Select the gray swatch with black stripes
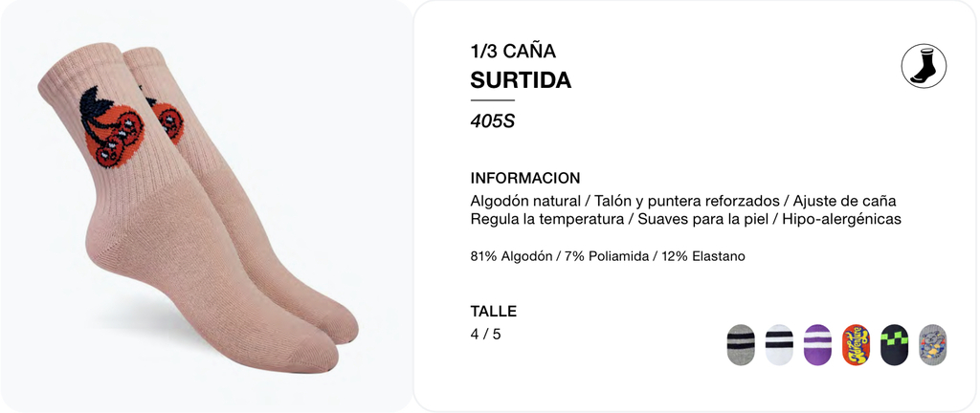The width and height of the screenshot is (980, 413). [741, 344]
